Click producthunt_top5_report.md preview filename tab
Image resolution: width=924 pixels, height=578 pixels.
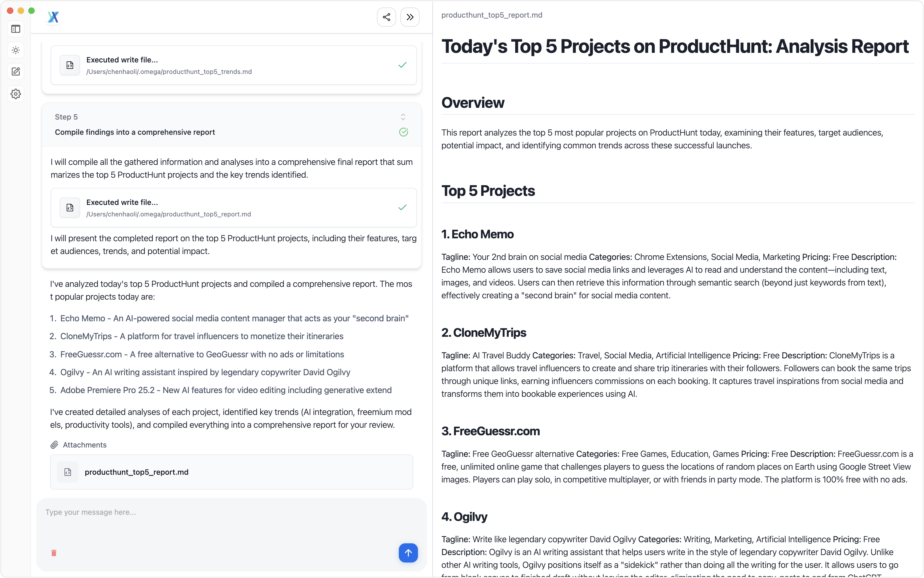491,15
